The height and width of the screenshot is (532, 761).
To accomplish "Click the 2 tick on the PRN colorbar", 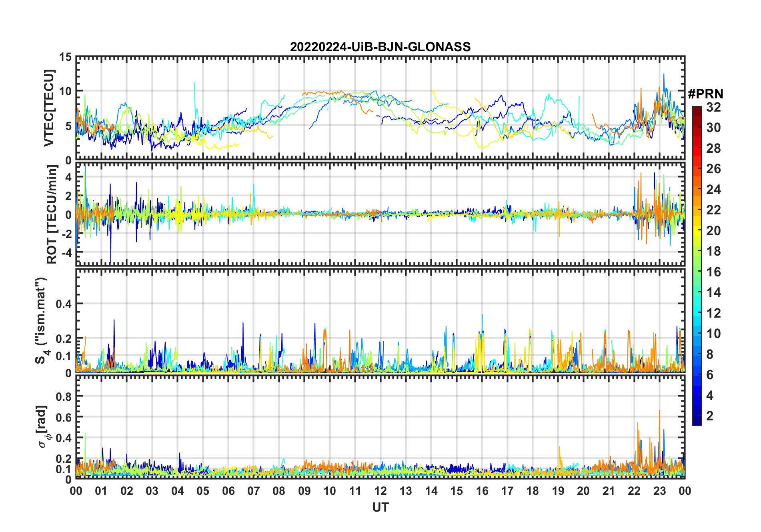I will tap(710, 416).
